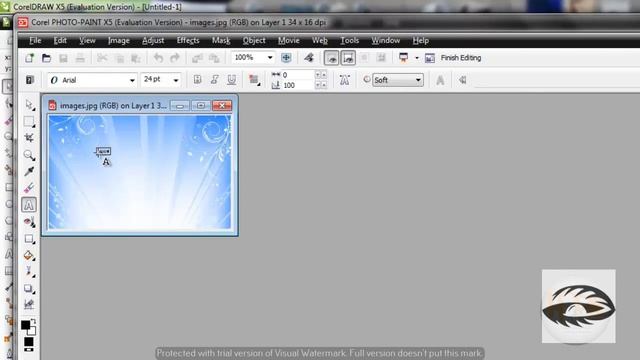Click the line spacing field showing 100

[x=298, y=85]
